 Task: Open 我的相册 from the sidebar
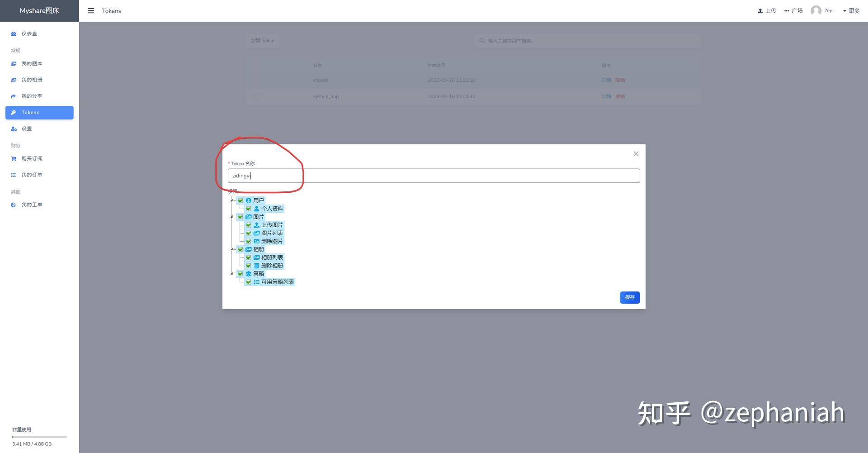pyautogui.click(x=31, y=80)
